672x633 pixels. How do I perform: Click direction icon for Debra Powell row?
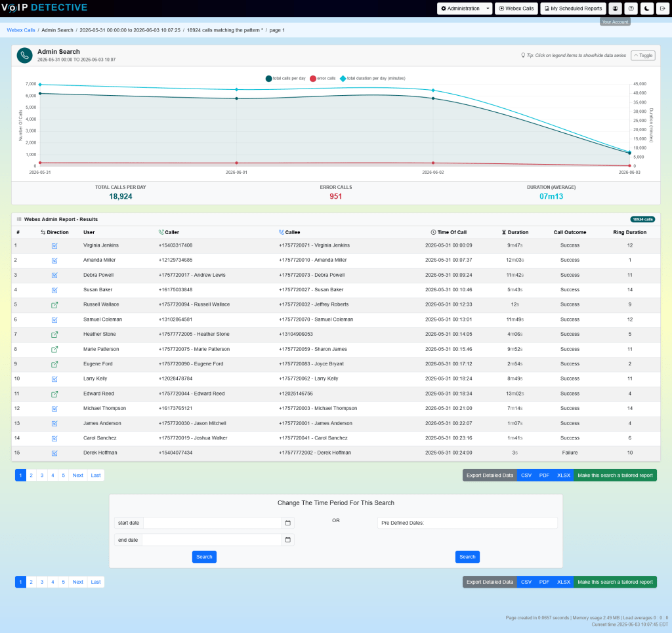point(54,276)
